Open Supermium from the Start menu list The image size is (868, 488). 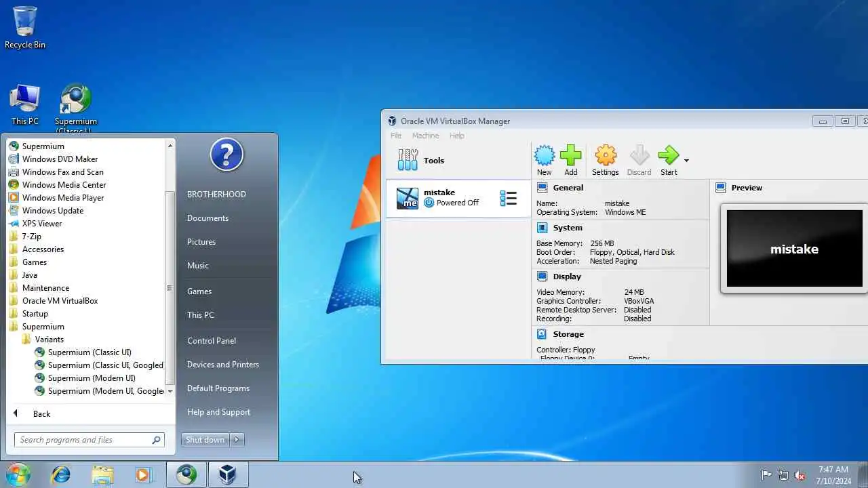(43, 146)
